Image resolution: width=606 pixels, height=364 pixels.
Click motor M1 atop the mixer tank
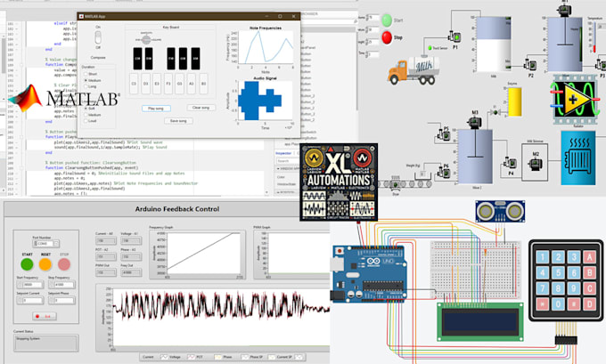click(x=564, y=10)
